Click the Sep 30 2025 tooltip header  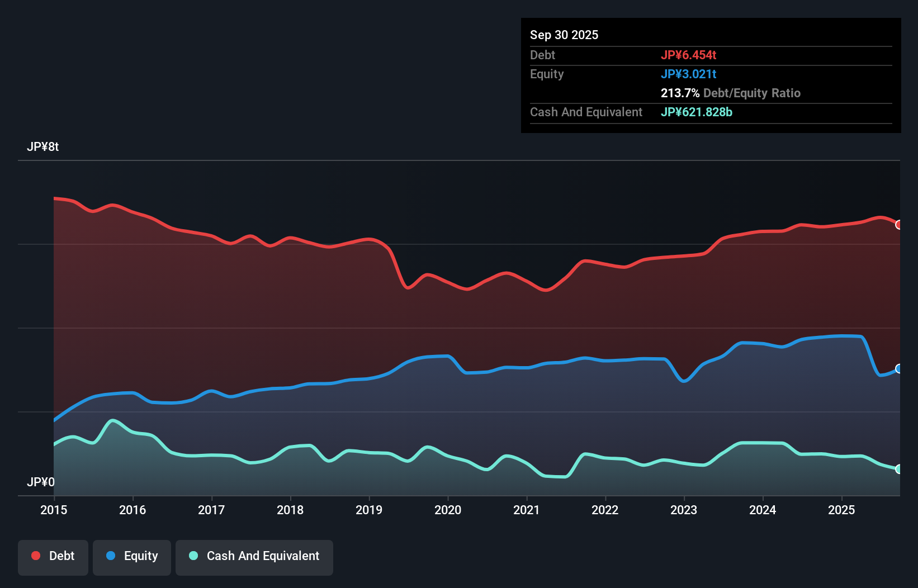(564, 35)
